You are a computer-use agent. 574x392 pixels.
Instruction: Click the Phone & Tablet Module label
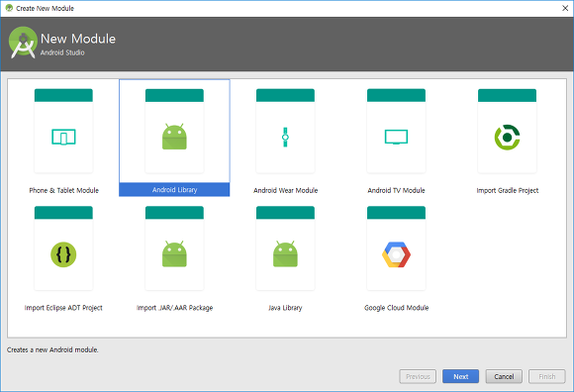point(63,190)
